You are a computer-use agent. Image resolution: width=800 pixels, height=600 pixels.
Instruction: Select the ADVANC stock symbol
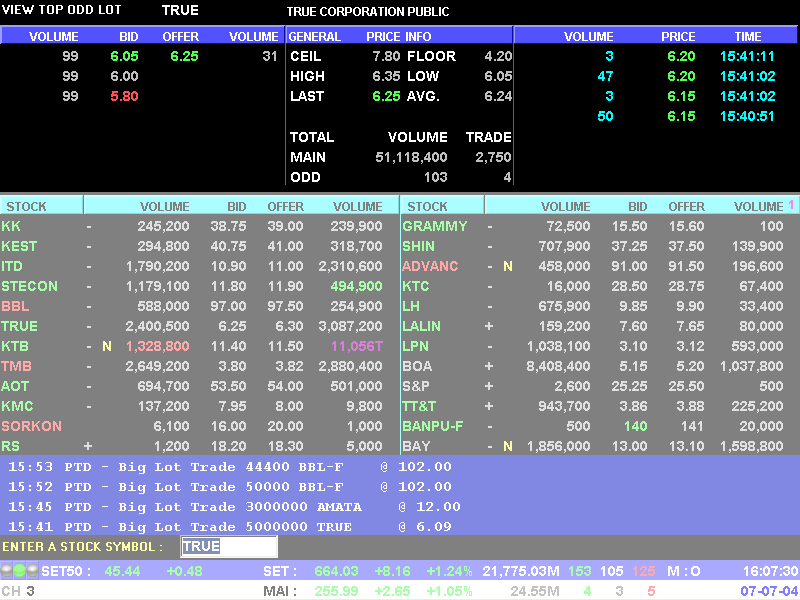[x=430, y=266]
